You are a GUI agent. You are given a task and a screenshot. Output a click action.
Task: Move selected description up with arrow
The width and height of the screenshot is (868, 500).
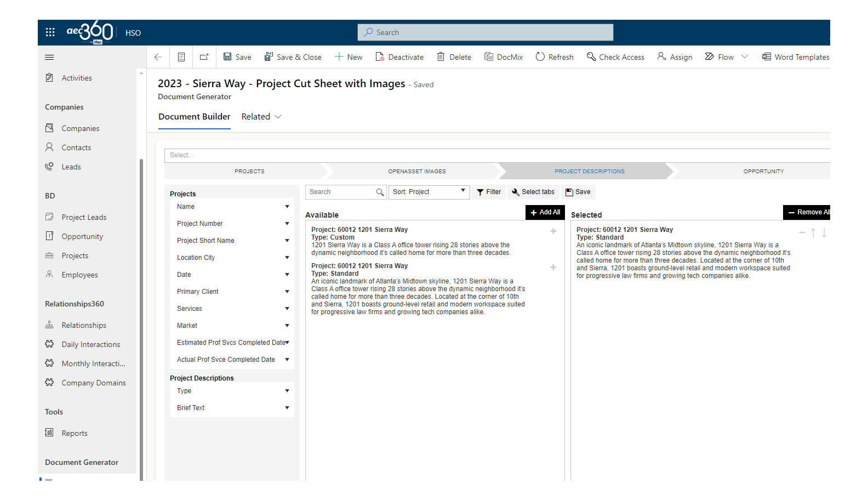click(x=813, y=233)
